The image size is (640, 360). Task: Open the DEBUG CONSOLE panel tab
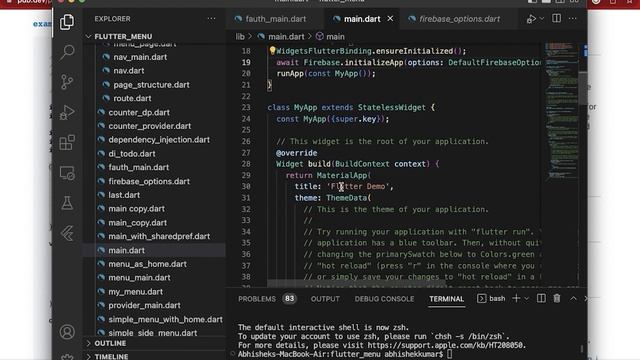pyautogui.click(x=384, y=299)
